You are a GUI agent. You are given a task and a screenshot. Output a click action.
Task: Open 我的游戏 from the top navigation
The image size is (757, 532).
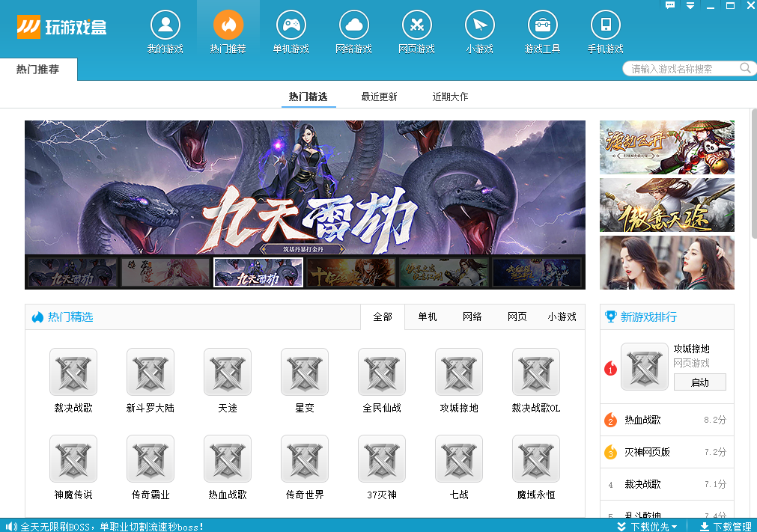pyautogui.click(x=165, y=26)
